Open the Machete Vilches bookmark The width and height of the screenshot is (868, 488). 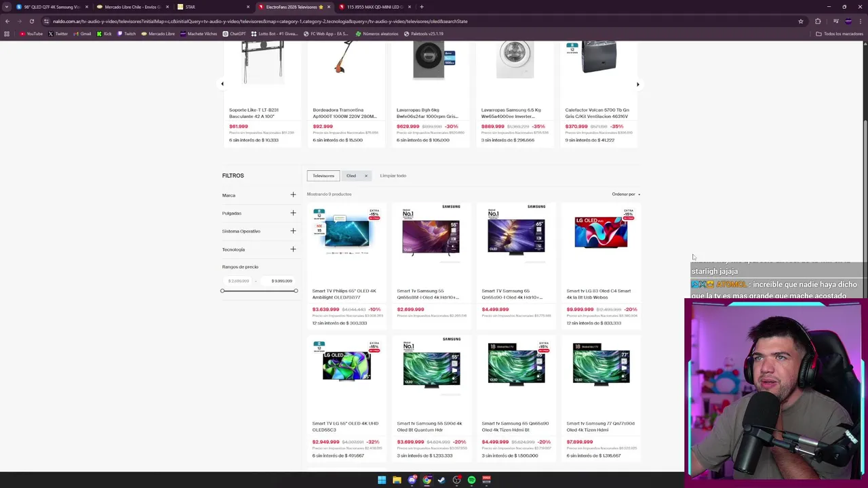click(199, 34)
